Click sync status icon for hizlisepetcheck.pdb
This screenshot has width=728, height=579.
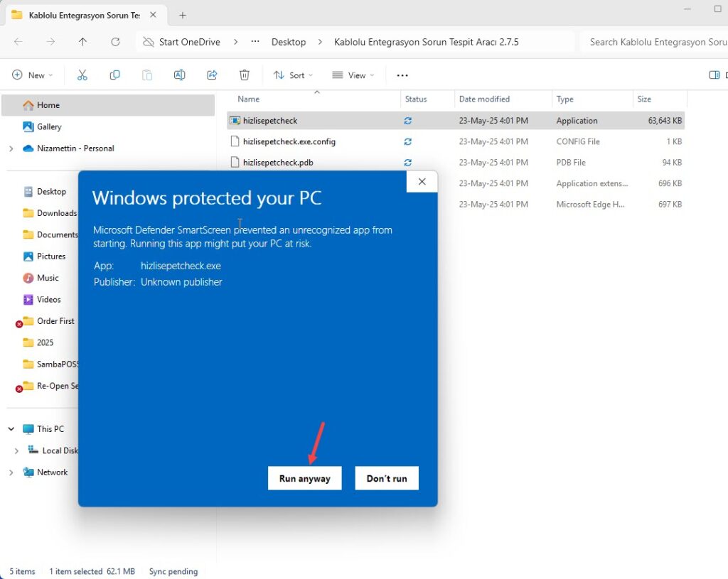(x=407, y=163)
